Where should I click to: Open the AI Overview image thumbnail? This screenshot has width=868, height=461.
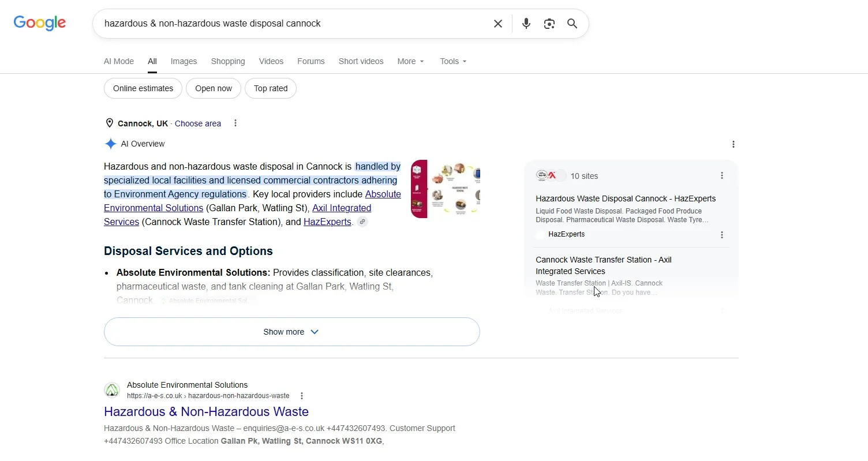446,189
